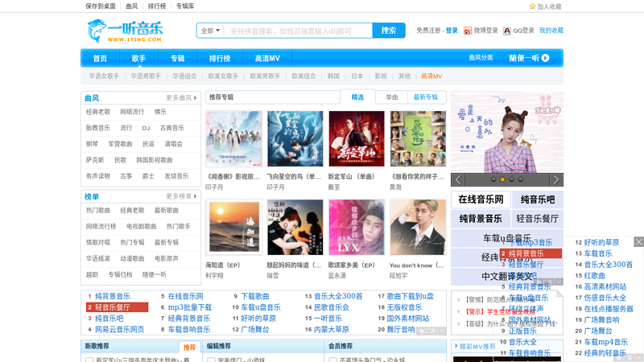Click 加入收藏 at top right
644x362 pixels.
tap(549, 6)
